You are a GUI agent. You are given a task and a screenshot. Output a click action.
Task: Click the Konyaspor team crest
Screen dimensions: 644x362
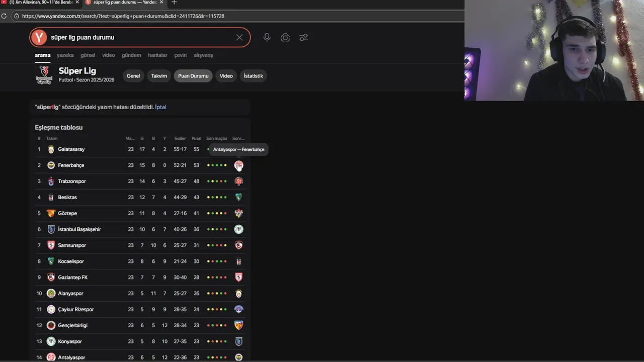(51, 341)
